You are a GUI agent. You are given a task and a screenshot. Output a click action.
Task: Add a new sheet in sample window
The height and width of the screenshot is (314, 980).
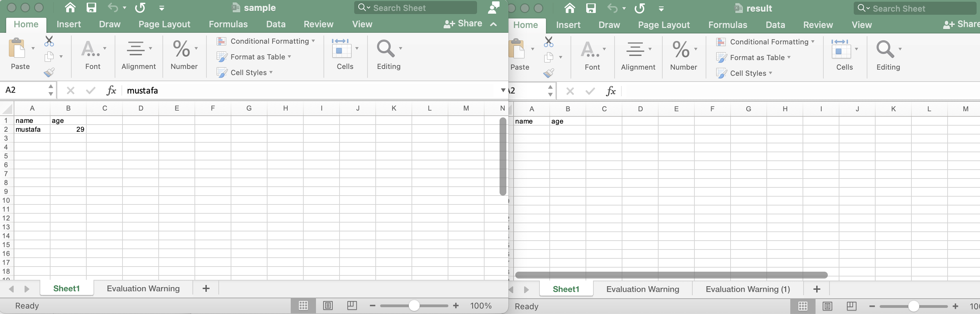(206, 288)
